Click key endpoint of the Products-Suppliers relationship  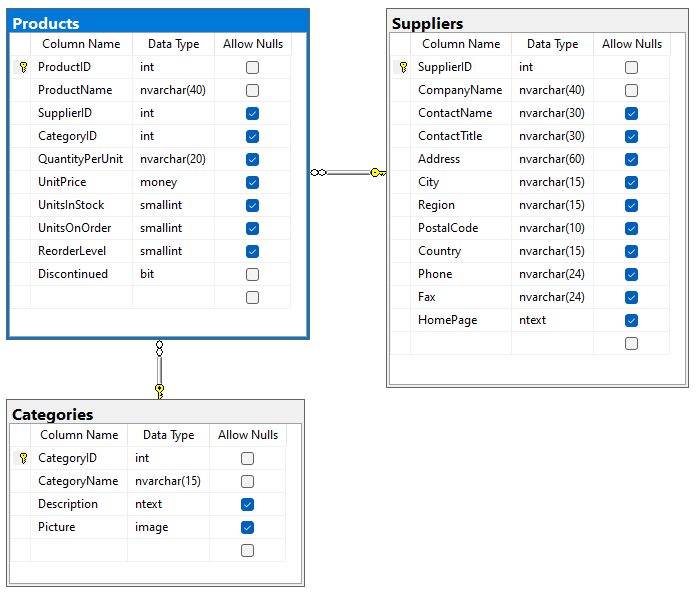377,172
